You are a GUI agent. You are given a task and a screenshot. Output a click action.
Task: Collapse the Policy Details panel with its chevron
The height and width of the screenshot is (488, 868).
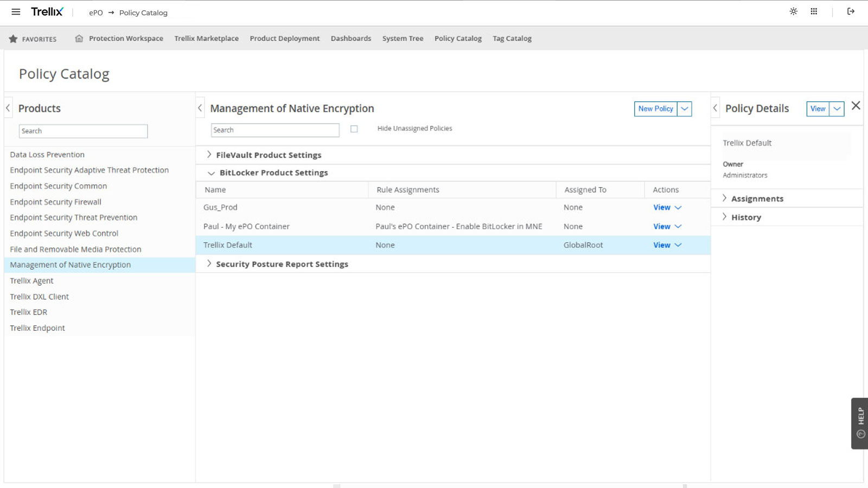click(715, 108)
